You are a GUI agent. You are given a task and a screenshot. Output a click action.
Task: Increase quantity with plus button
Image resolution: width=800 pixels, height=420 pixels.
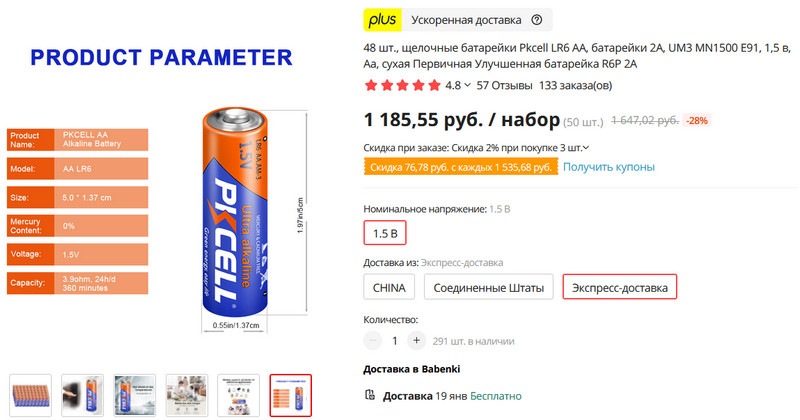pos(416,340)
